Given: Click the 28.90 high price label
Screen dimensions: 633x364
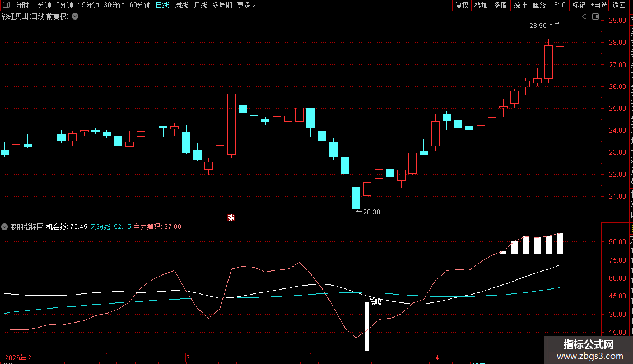Looking at the screenshot, I should tap(538, 25).
